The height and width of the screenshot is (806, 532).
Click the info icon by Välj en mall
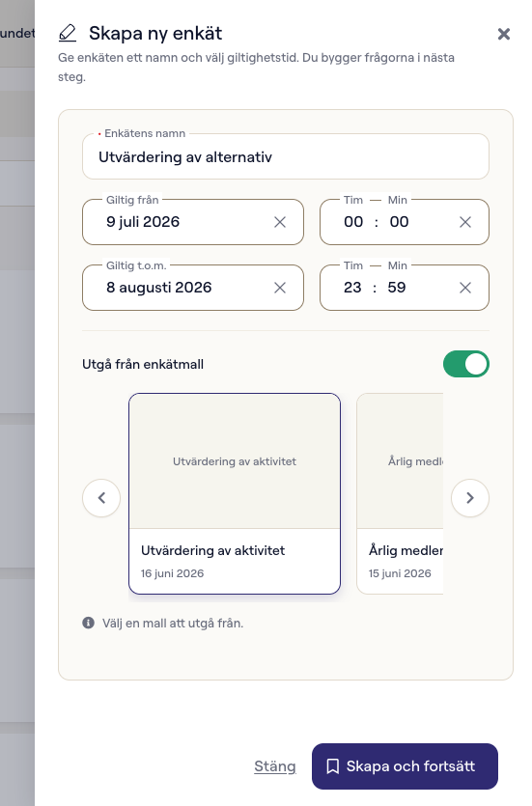(x=89, y=623)
